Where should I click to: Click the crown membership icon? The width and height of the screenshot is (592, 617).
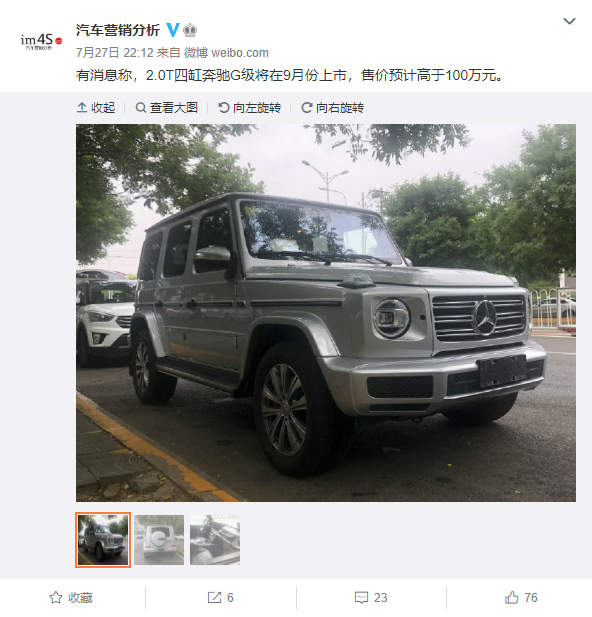190,30
